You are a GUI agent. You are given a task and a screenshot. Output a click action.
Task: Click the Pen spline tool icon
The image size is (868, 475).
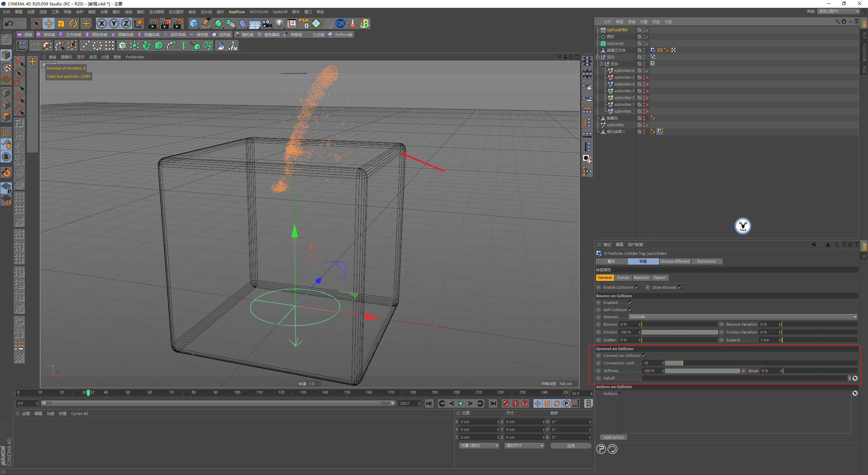206,23
